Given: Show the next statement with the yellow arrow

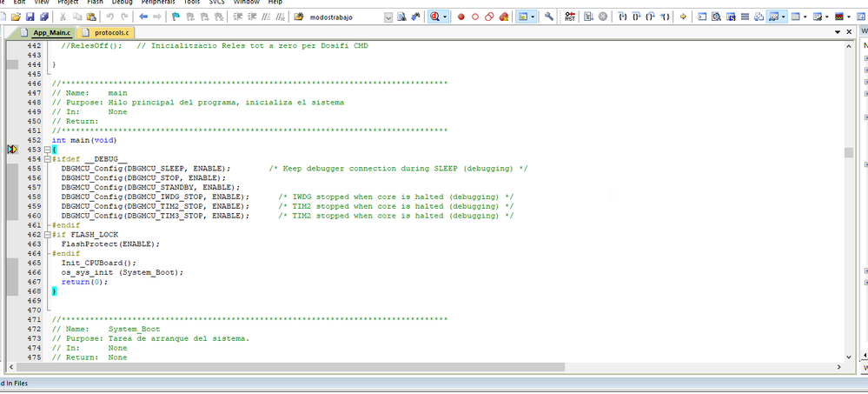Looking at the screenshot, I should click(683, 17).
